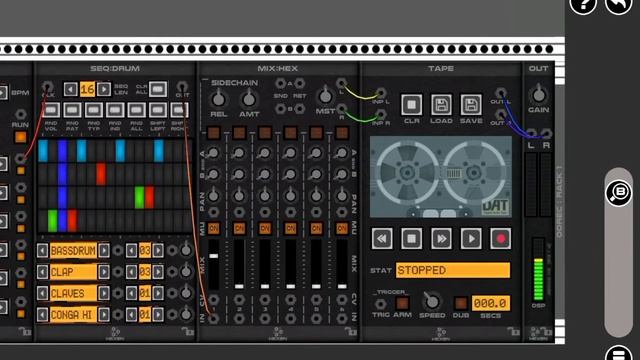Open the module browser magnifier icon

click(619, 192)
